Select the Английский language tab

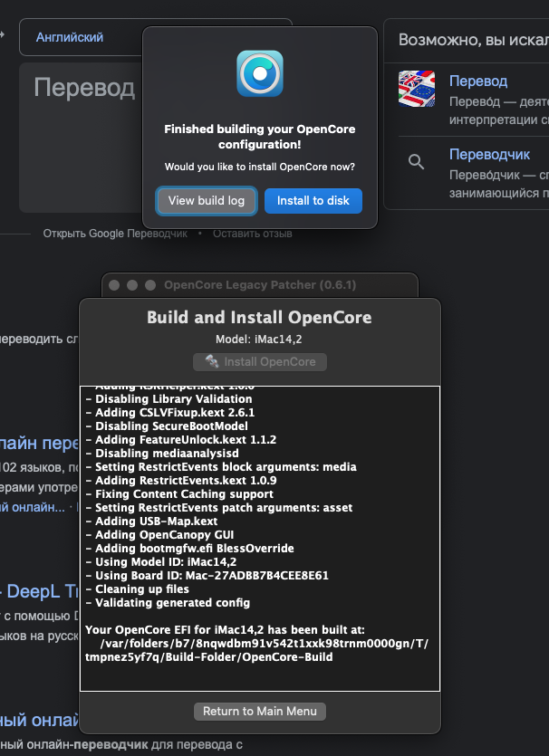[70, 37]
